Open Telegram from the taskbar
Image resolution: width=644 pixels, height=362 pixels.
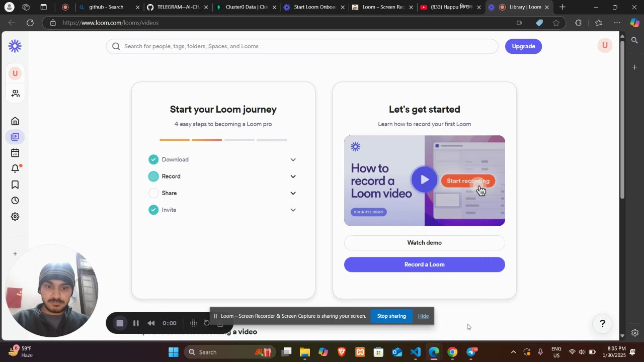tap(471, 352)
